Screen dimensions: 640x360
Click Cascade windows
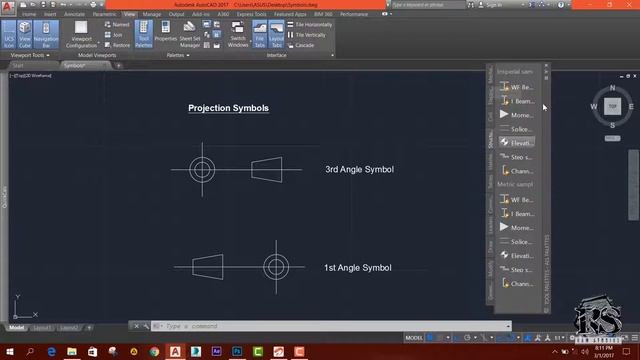coord(301,45)
